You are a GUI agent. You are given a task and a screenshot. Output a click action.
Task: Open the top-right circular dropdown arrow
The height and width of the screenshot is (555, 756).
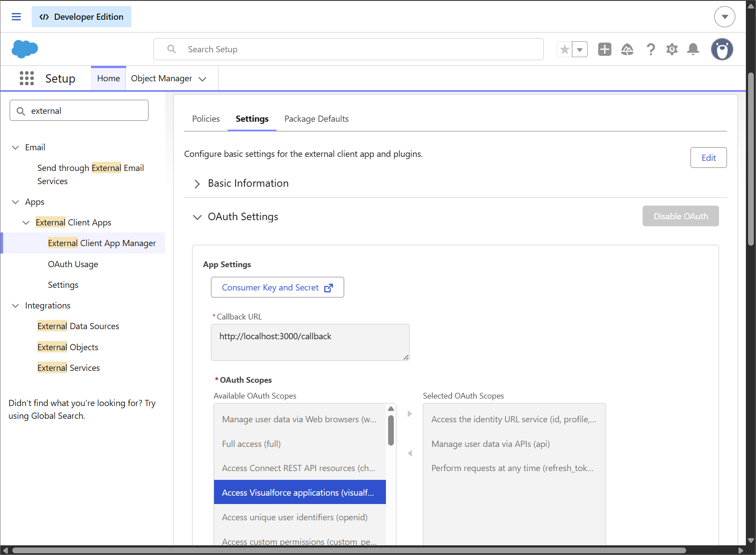click(725, 17)
